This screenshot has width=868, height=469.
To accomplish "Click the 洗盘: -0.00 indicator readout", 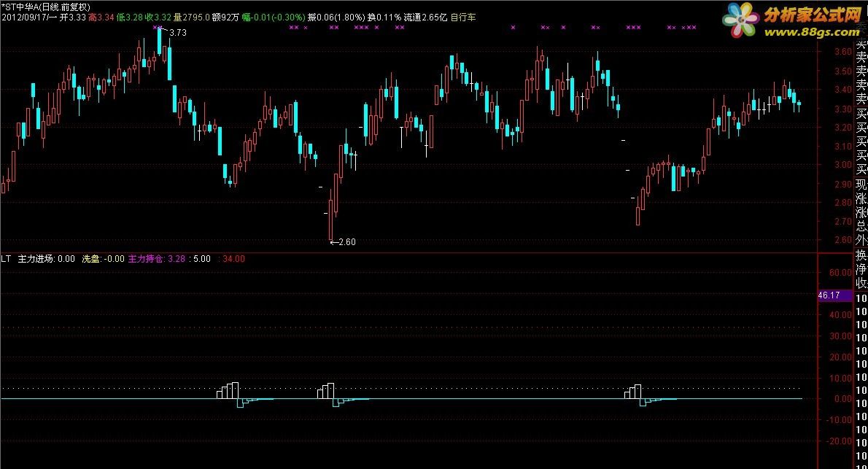I will [104, 259].
